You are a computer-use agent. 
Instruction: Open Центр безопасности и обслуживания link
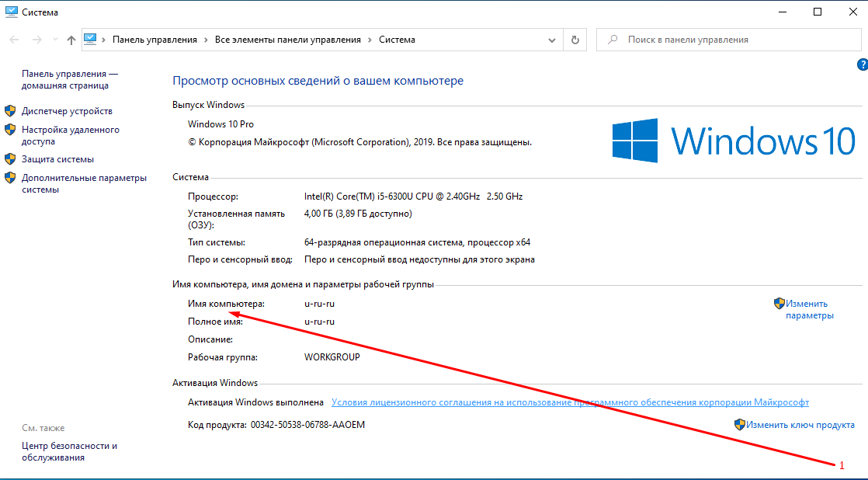(69, 452)
